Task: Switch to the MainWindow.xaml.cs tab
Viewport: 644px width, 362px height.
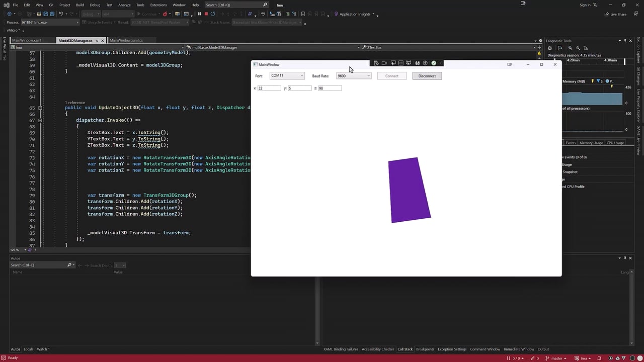Action: [x=126, y=40]
